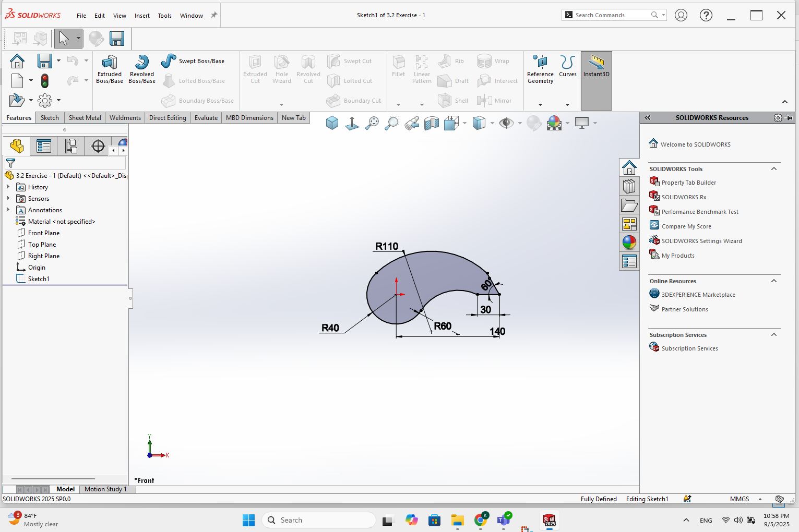Open the Insert menu

142,16
